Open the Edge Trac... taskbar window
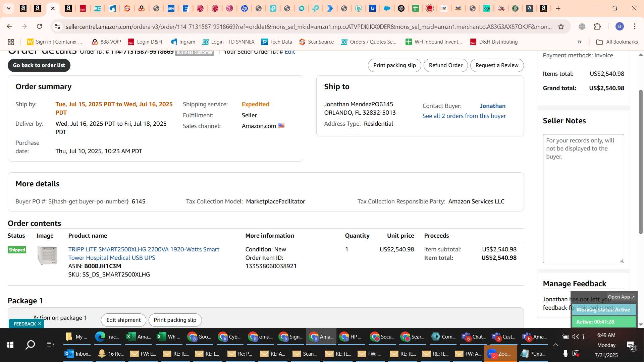The image size is (644, 362). pyautogui.click(x=107, y=337)
